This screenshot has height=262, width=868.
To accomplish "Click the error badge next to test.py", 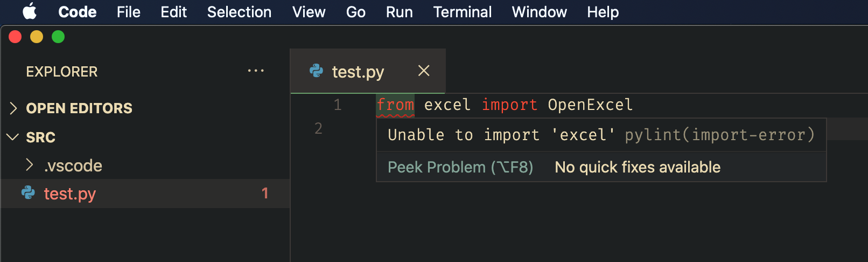I will [x=265, y=193].
